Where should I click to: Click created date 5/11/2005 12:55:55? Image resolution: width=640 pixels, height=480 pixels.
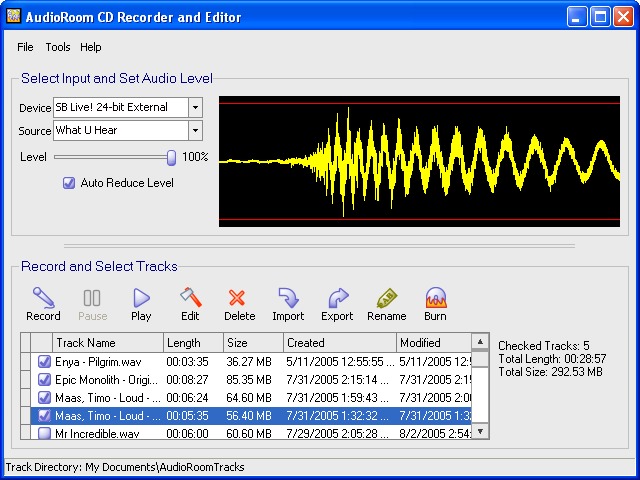point(340,362)
